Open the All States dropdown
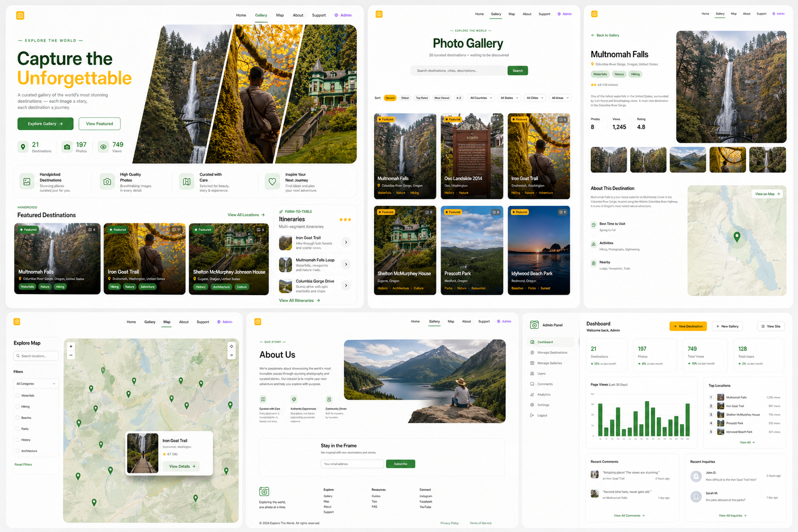Screen dimensions: 798x532 tap(509, 98)
